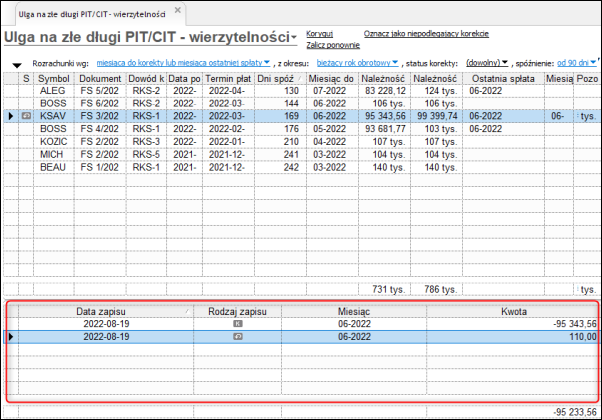This screenshot has width=602, height=420.
Task: Click the Termin płat column header
Action: [x=228, y=79]
